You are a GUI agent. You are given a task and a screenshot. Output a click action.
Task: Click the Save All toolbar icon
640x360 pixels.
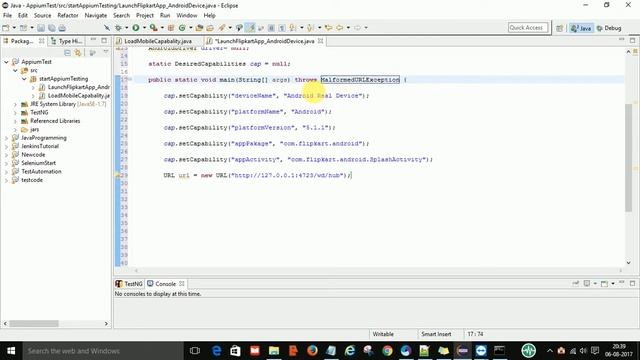tap(51, 28)
